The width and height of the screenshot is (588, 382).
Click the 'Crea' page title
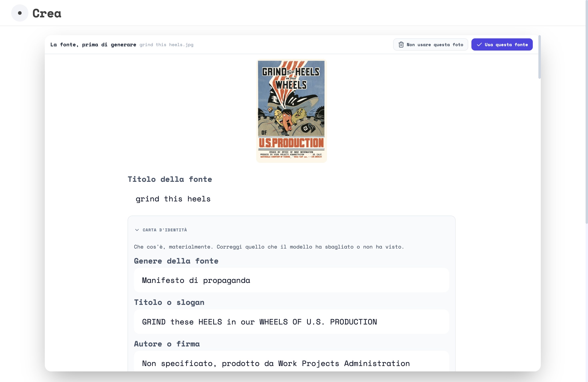pos(47,13)
